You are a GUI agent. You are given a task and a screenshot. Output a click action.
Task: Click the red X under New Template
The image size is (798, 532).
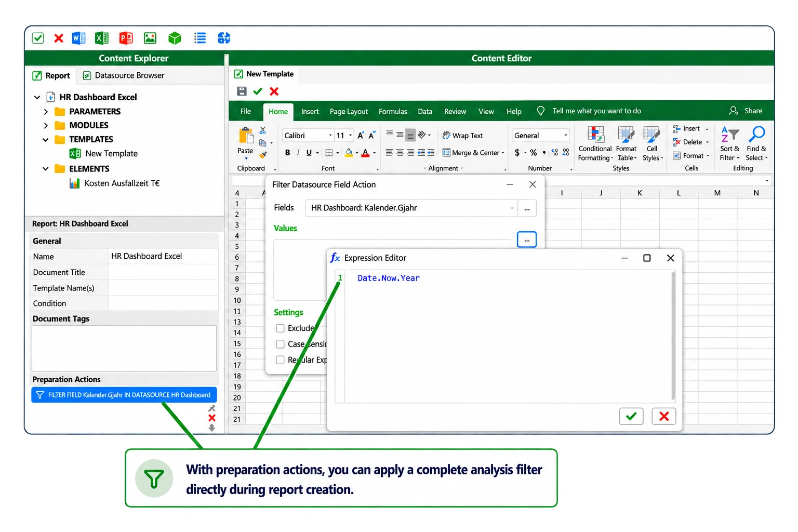pos(274,91)
